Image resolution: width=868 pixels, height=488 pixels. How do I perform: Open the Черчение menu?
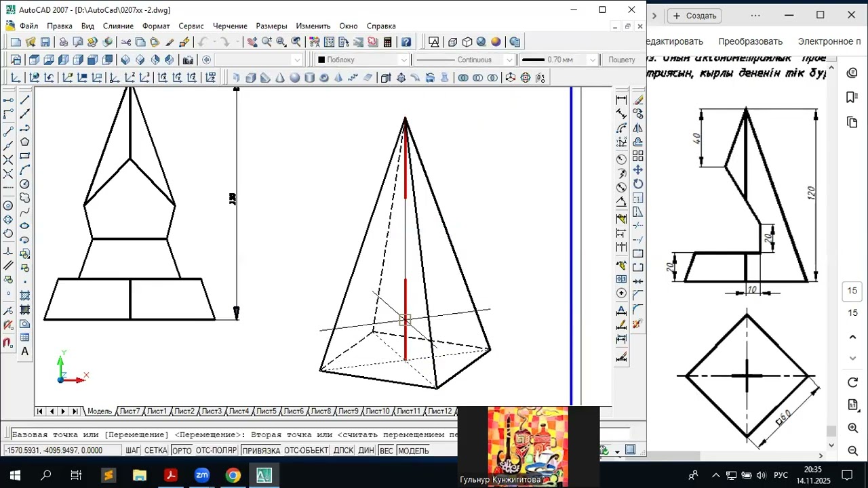click(x=230, y=26)
